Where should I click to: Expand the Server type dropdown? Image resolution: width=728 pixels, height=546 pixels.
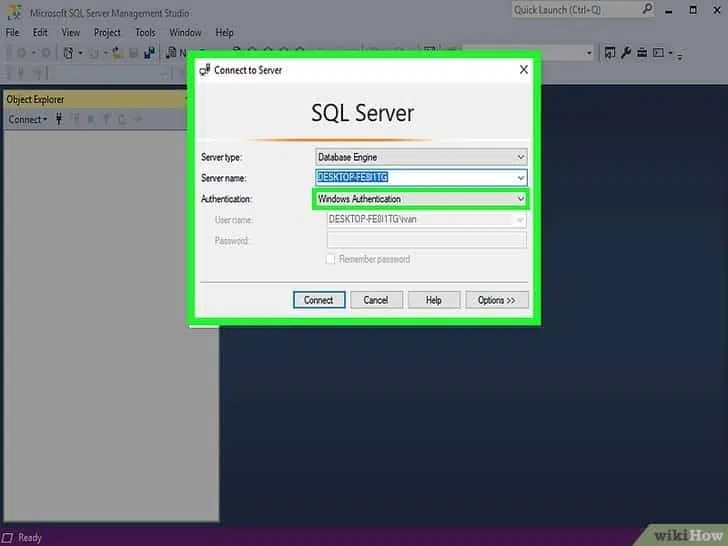520,157
